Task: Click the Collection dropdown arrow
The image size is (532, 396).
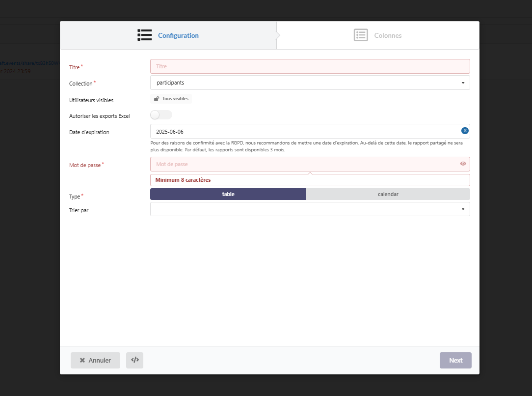Action: click(x=463, y=83)
